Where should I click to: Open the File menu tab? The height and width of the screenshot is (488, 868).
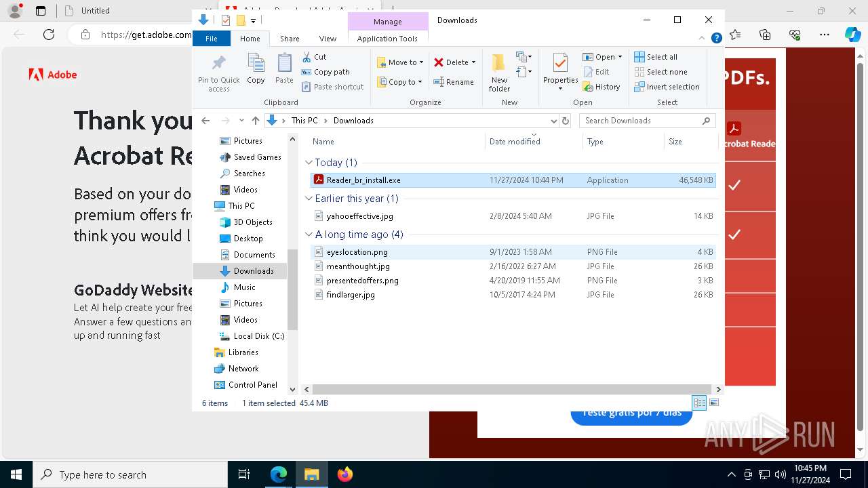212,39
